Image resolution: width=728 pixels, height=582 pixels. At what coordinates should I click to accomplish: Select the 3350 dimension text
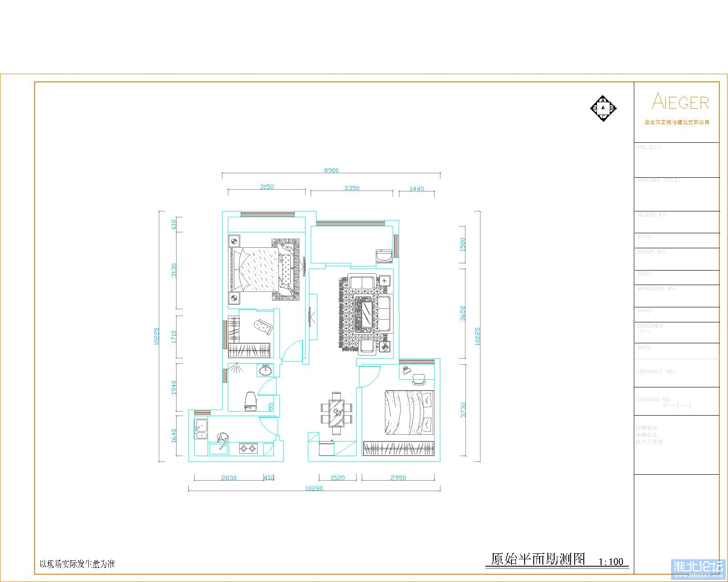click(x=352, y=187)
